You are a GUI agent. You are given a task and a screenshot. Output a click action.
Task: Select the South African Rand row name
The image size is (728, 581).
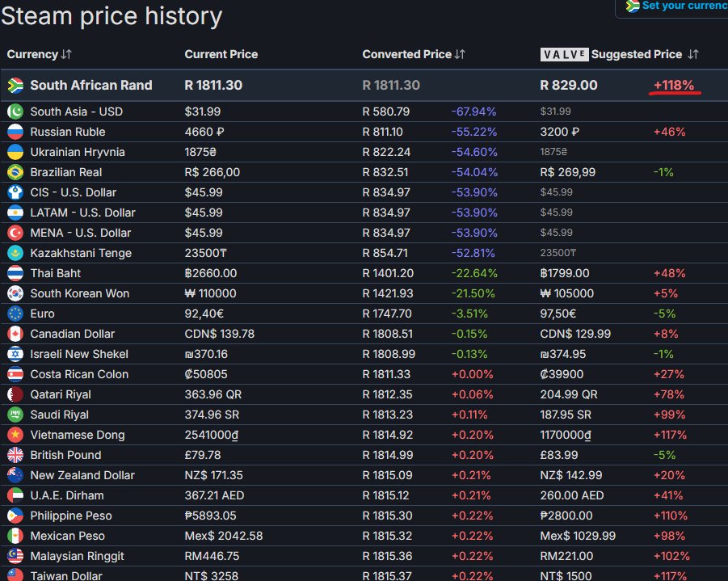point(91,86)
